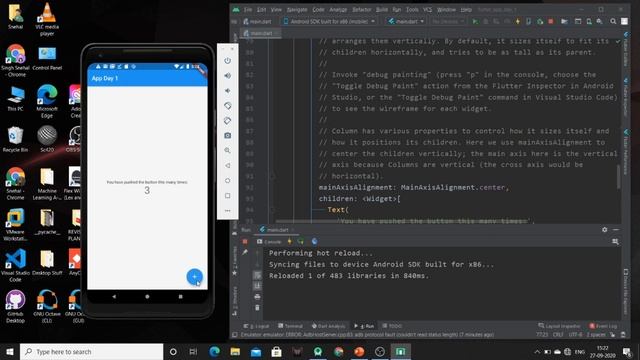Image resolution: width=640 pixels, height=360 pixels.
Task: Open the Logcat tool window tab
Action: point(256,326)
